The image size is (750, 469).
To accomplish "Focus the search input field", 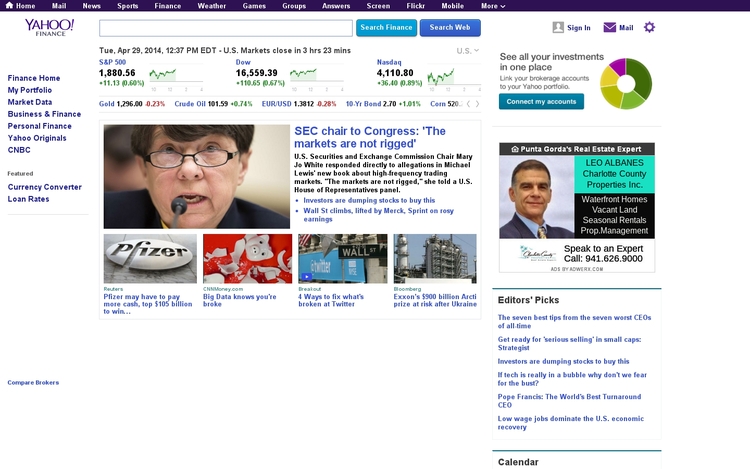I will (226, 28).
